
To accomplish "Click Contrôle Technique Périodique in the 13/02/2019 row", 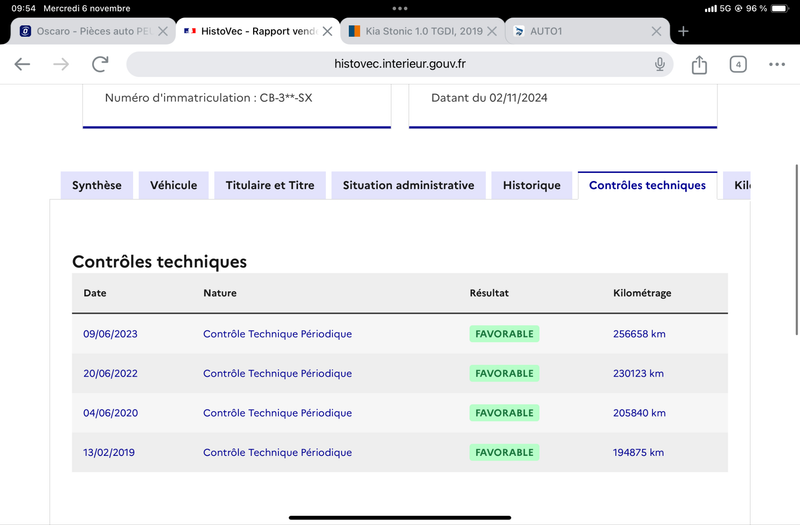I will (278, 453).
